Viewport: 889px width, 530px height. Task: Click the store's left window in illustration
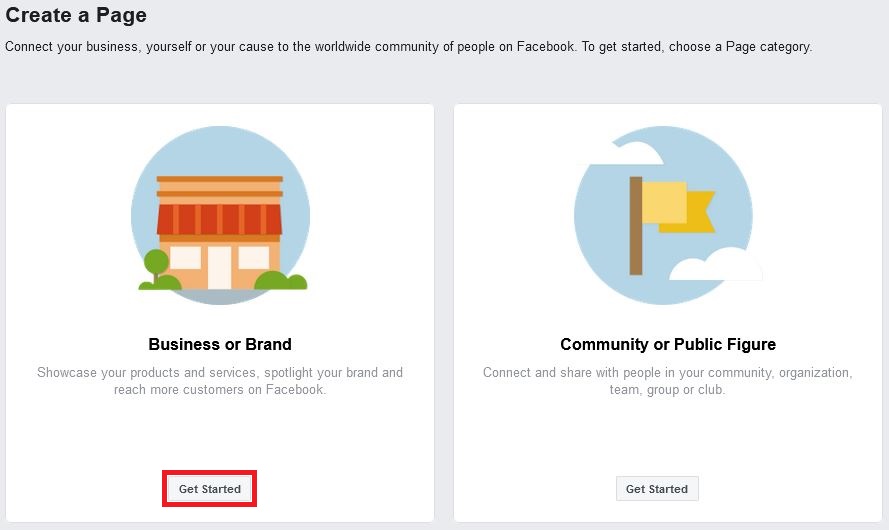tap(185, 257)
